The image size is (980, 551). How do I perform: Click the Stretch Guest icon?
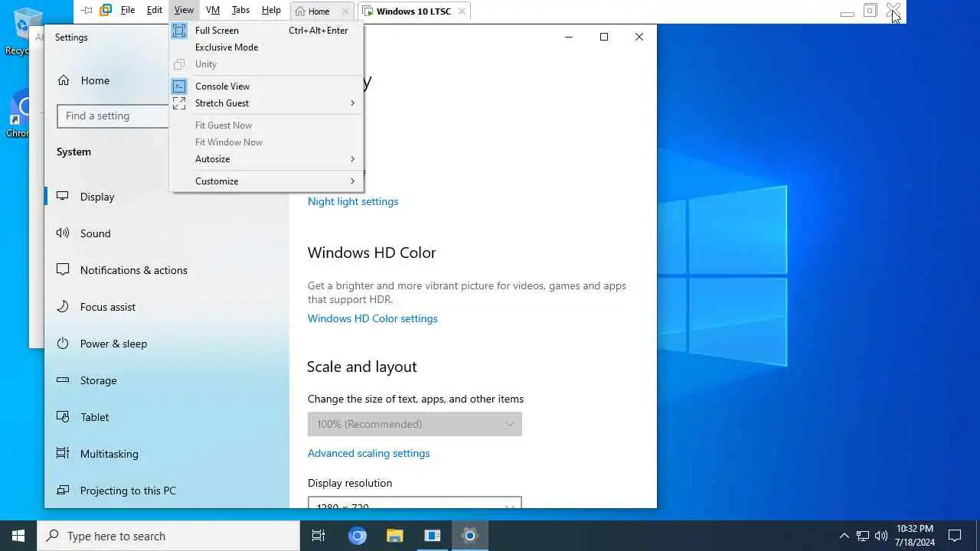tap(179, 103)
